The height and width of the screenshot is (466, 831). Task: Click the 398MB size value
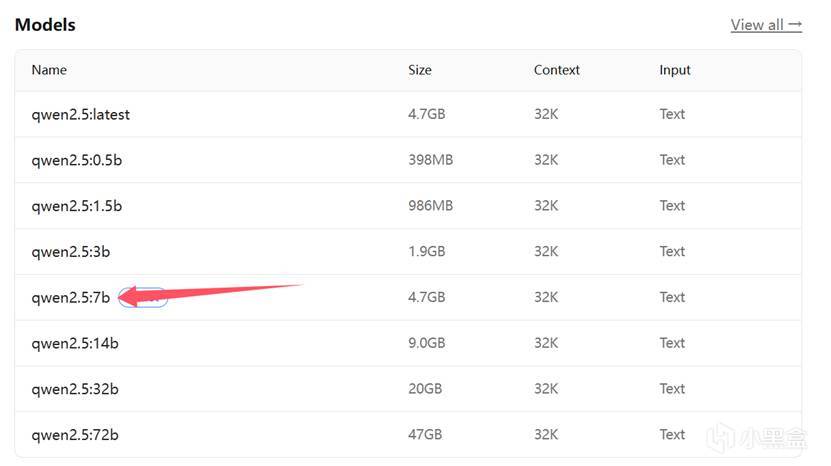[430, 160]
